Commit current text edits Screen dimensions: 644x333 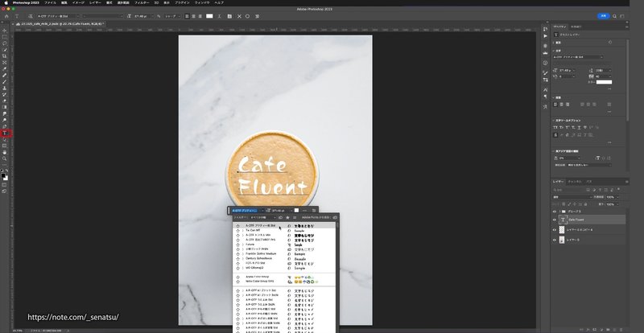[x=248, y=16]
